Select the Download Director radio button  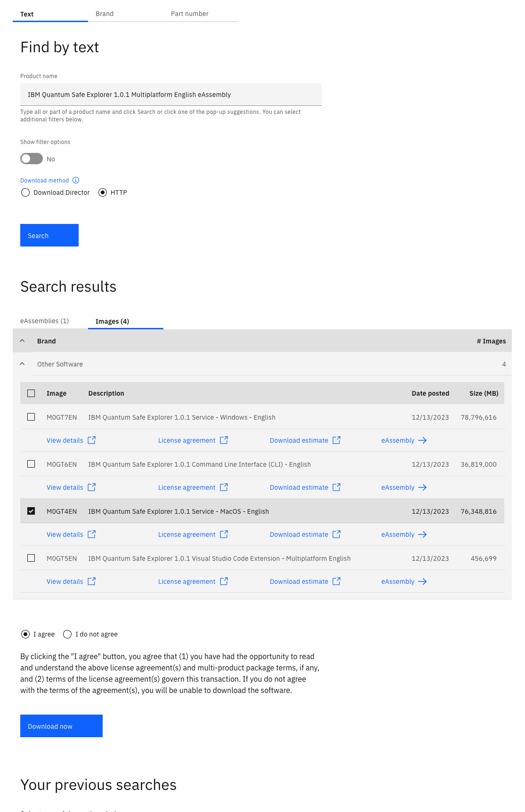[x=25, y=192]
